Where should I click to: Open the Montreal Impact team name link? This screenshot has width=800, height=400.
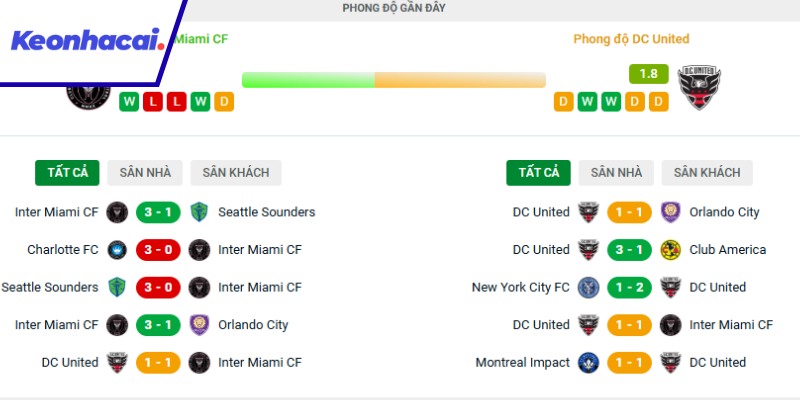click(x=522, y=363)
